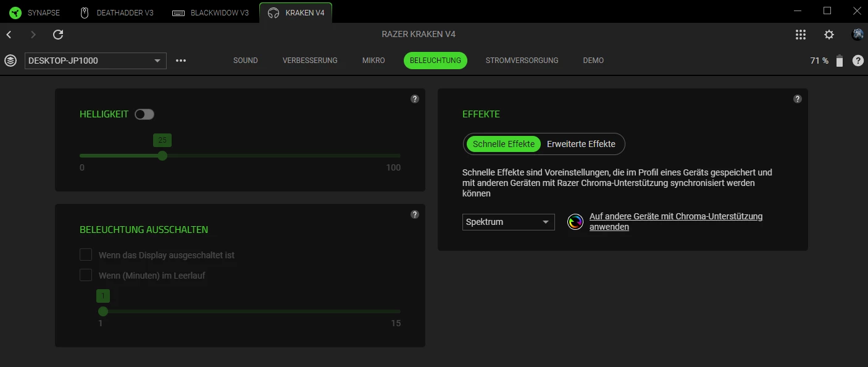Click the EFFEKTE heading
The height and width of the screenshot is (367, 868).
click(481, 114)
